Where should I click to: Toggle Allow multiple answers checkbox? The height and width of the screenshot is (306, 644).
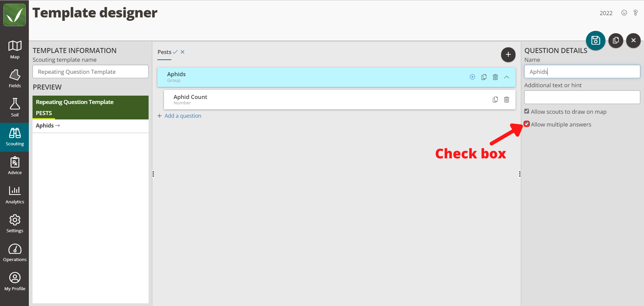(527, 124)
